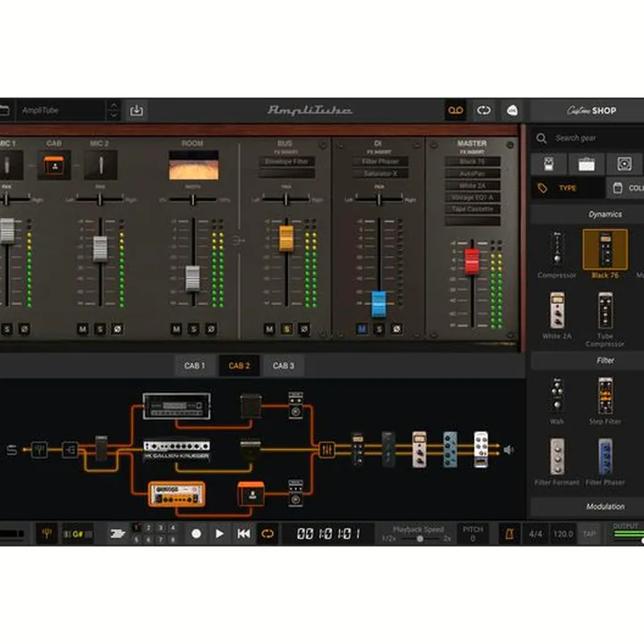Toggle loop playback
Image resolution: width=644 pixels, height=644 pixels.
(x=267, y=533)
